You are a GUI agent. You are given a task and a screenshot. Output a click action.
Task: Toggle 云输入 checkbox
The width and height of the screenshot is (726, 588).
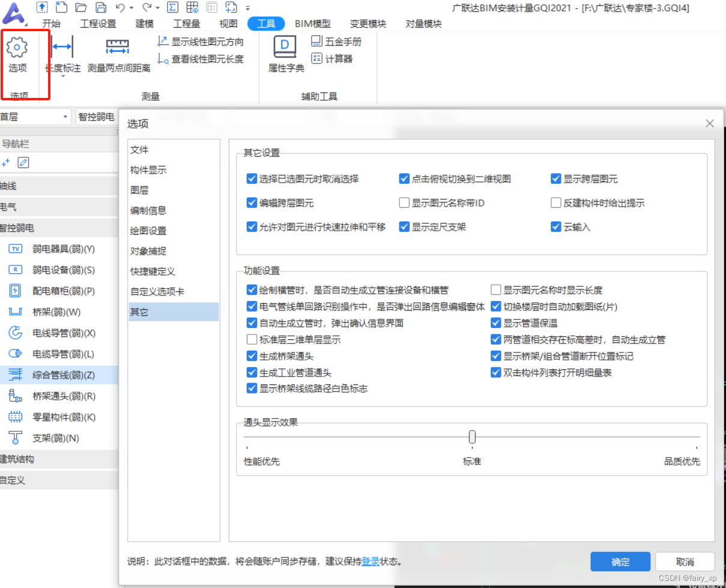556,227
